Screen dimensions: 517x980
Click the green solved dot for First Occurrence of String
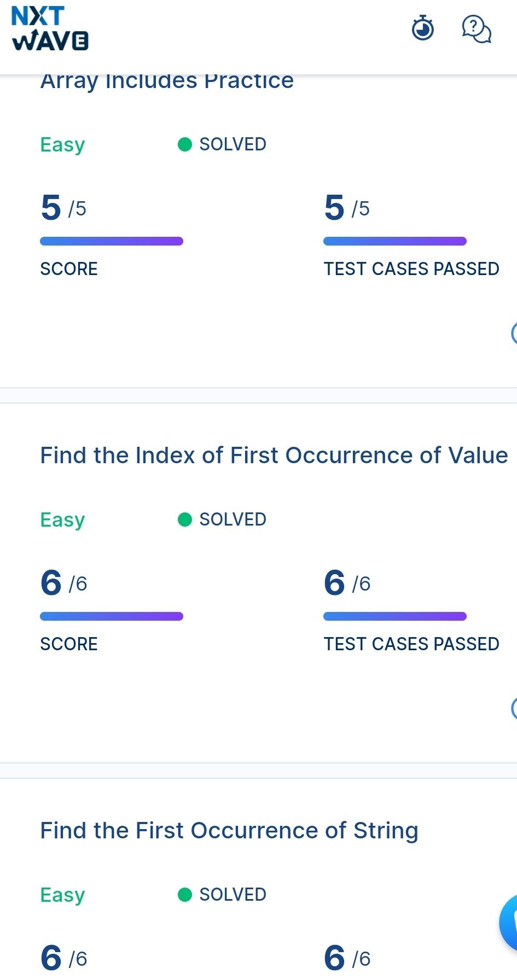(x=185, y=895)
